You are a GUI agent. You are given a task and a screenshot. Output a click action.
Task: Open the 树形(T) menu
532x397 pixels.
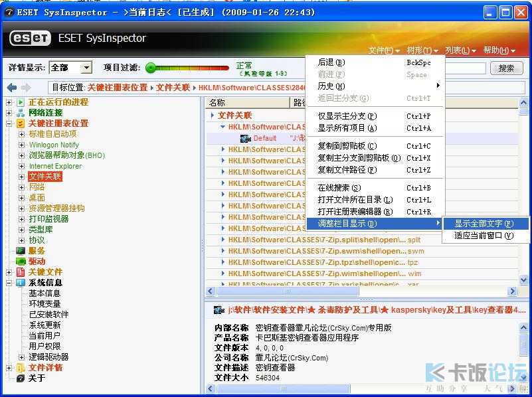[x=422, y=50]
